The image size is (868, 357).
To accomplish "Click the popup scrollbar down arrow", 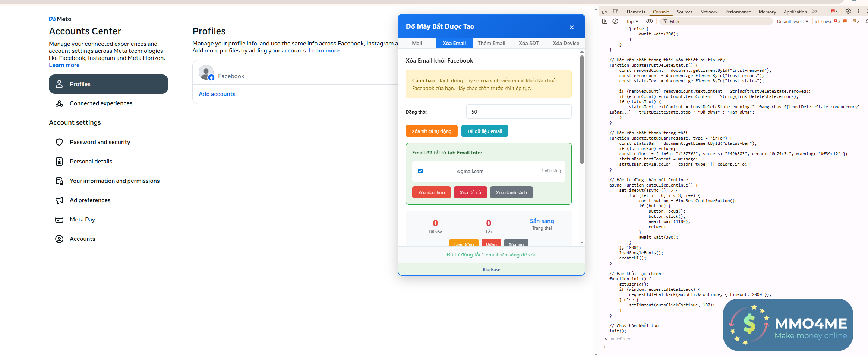I will pyautogui.click(x=582, y=243).
